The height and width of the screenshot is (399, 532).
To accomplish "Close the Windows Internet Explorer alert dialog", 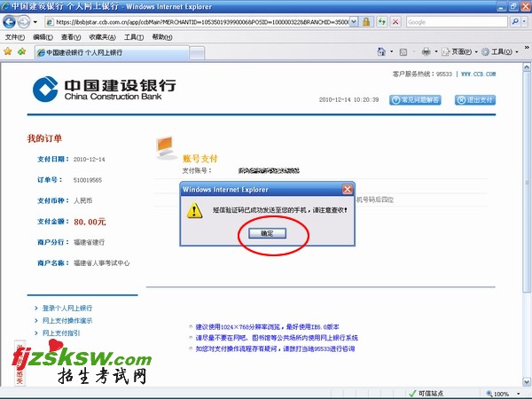I will 348,189.
